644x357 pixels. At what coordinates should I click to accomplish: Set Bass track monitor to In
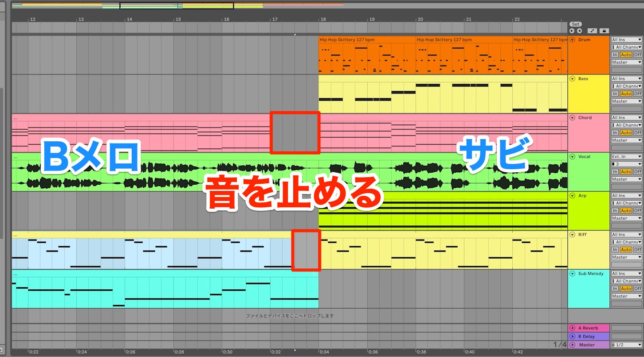pos(615,94)
